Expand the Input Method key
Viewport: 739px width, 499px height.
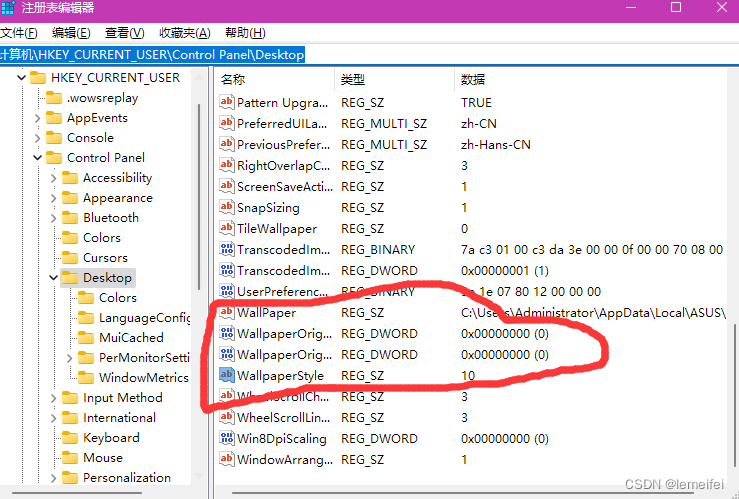coord(53,398)
